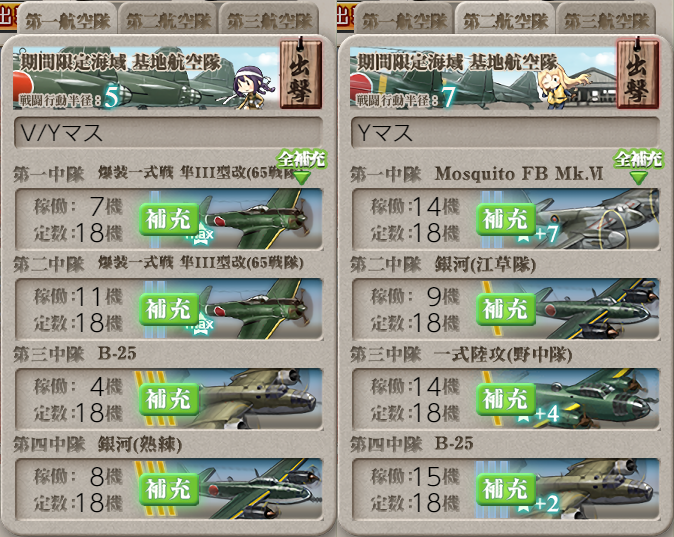Resupply the Mosquito FB Mk.VI squadron
Screen dimensions: 674x537
[506, 219]
